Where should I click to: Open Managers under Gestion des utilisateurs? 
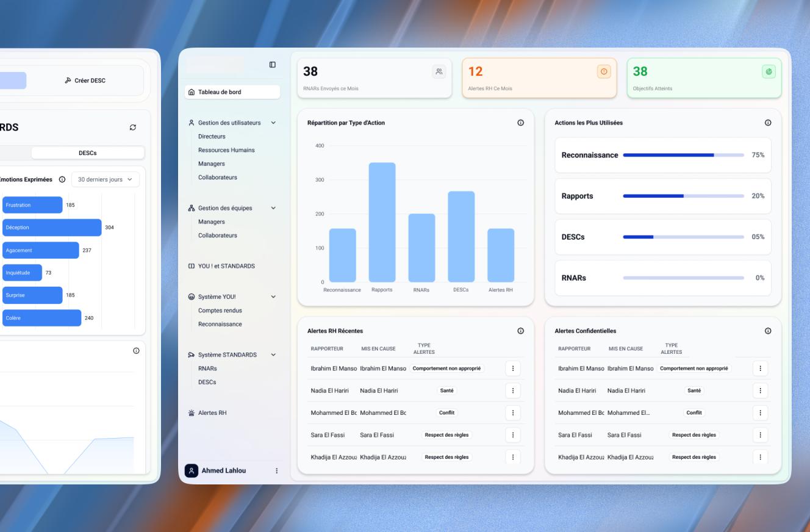point(212,164)
